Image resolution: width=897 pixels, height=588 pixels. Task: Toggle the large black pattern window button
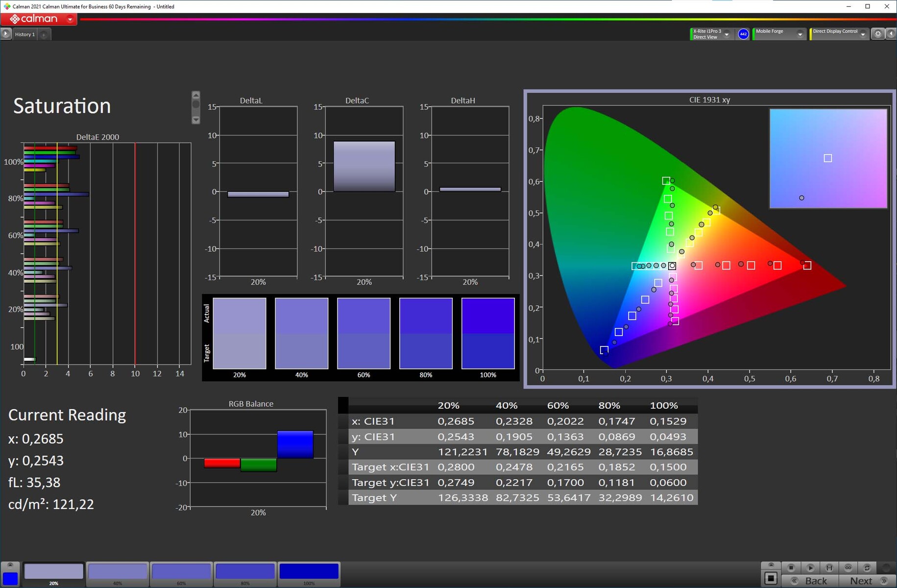pyautogui.click(x=771, y=578)
